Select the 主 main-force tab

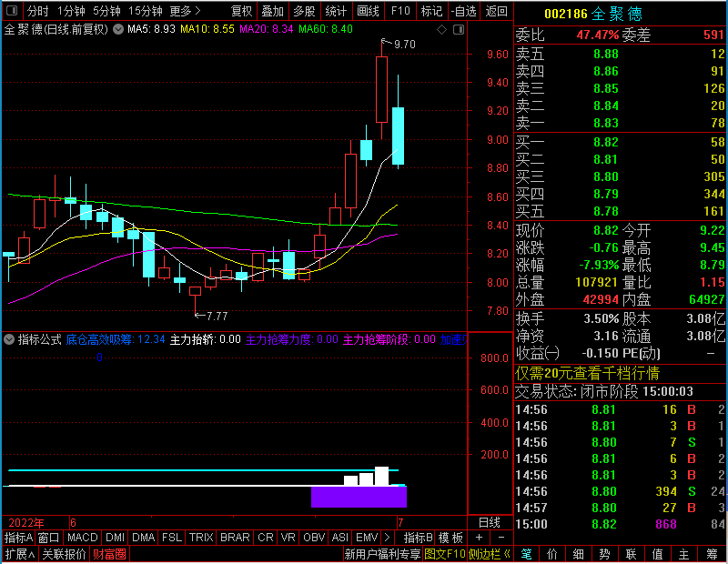pos(684,554)
